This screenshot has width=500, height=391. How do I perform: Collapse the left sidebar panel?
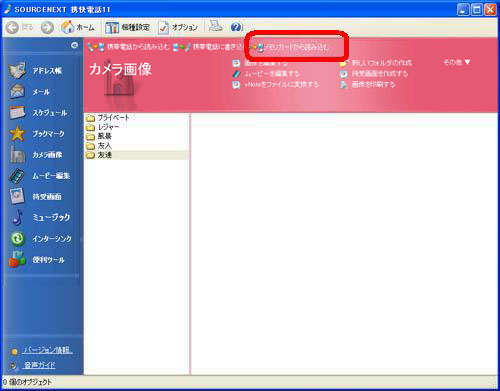coord(74,45)
